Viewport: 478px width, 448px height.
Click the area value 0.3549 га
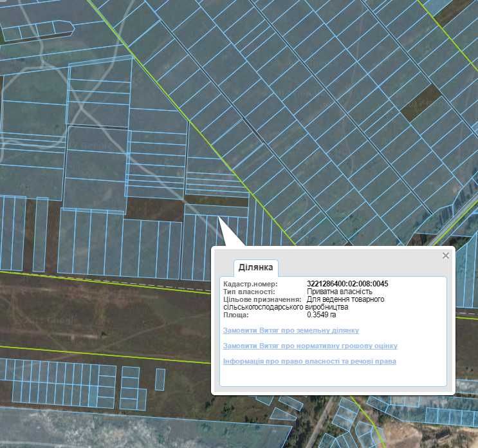point(322,315)
